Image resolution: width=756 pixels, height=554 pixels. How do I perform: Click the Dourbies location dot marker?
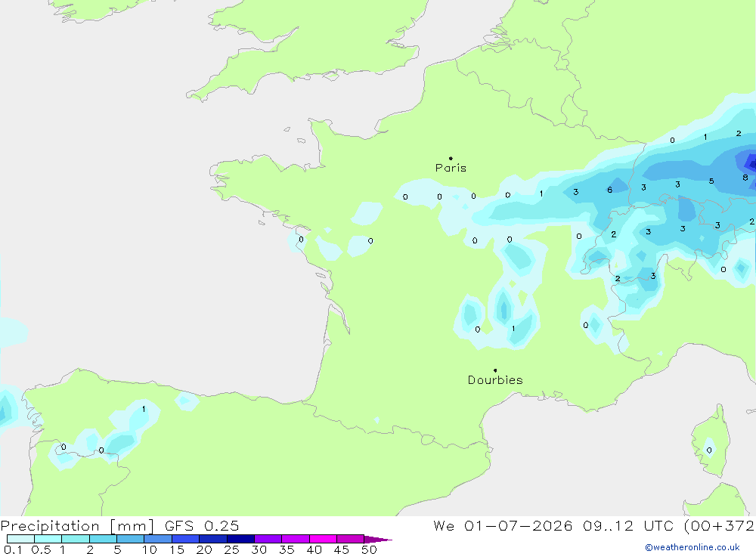click(x=495, y=370)
